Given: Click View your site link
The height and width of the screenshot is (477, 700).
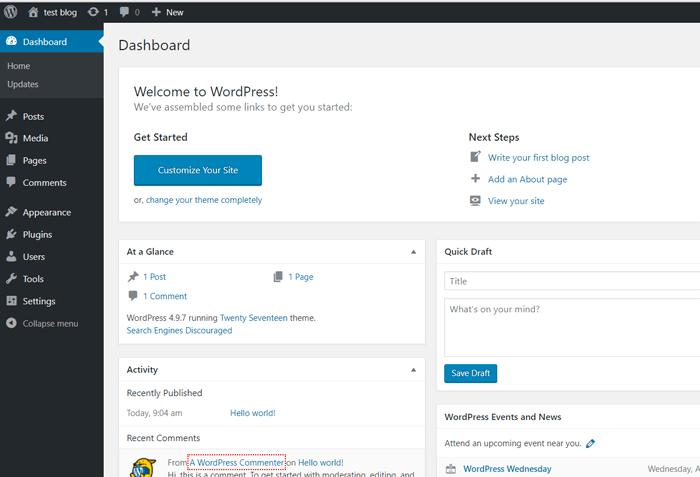Looking at the screenshot, I should (516, 201).
